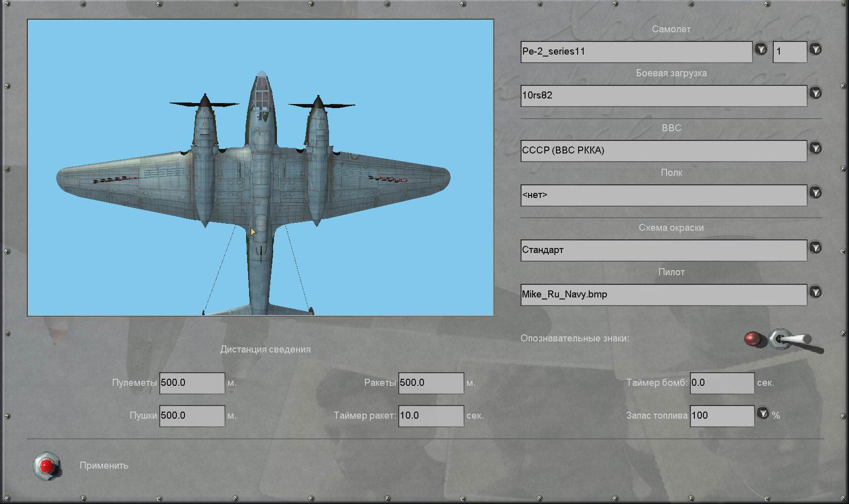This screenshot has width=849, height=504.
Task: Click the Таймер бомб input field
Action: pyautogui.click(x=722, y=383)
